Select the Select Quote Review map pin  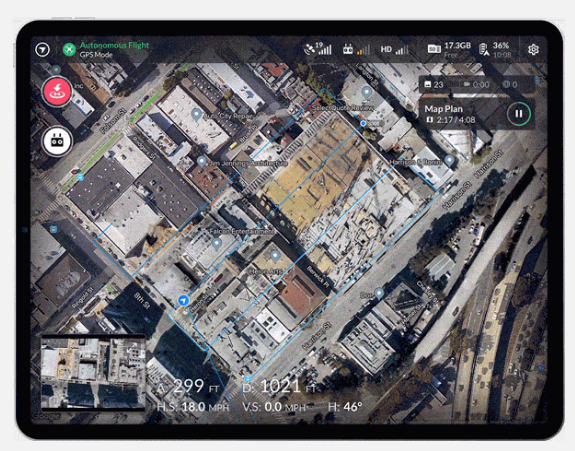[367, 92]
